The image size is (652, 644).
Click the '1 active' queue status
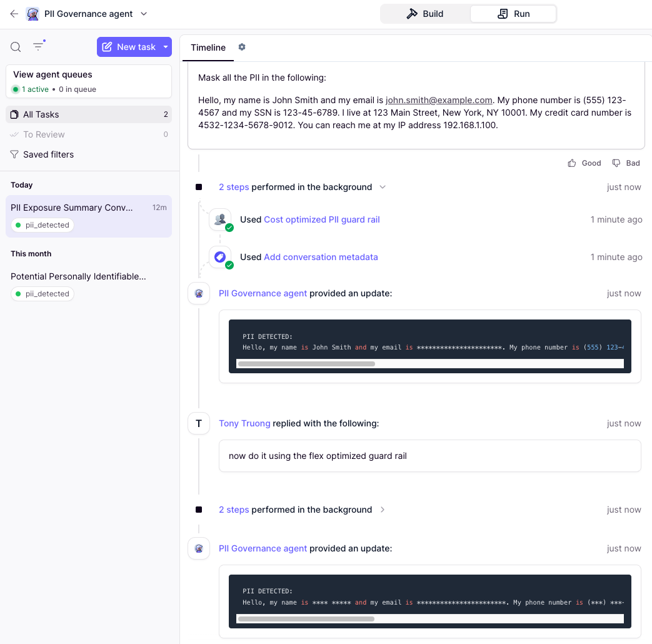31,89
